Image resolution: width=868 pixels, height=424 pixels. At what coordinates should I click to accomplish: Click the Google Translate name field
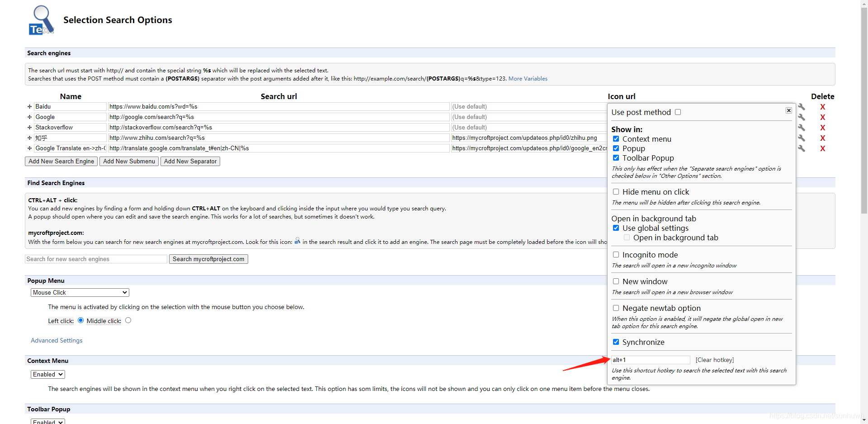[70, 148]
